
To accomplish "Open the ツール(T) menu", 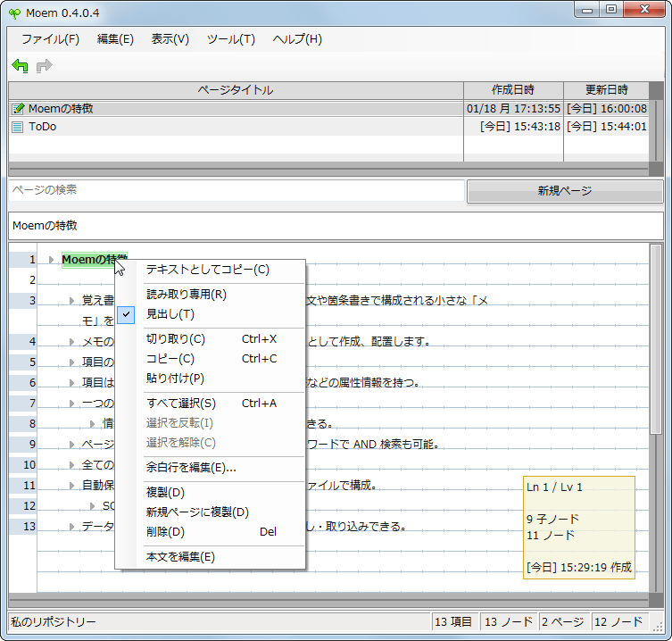I will coord(231,39).
